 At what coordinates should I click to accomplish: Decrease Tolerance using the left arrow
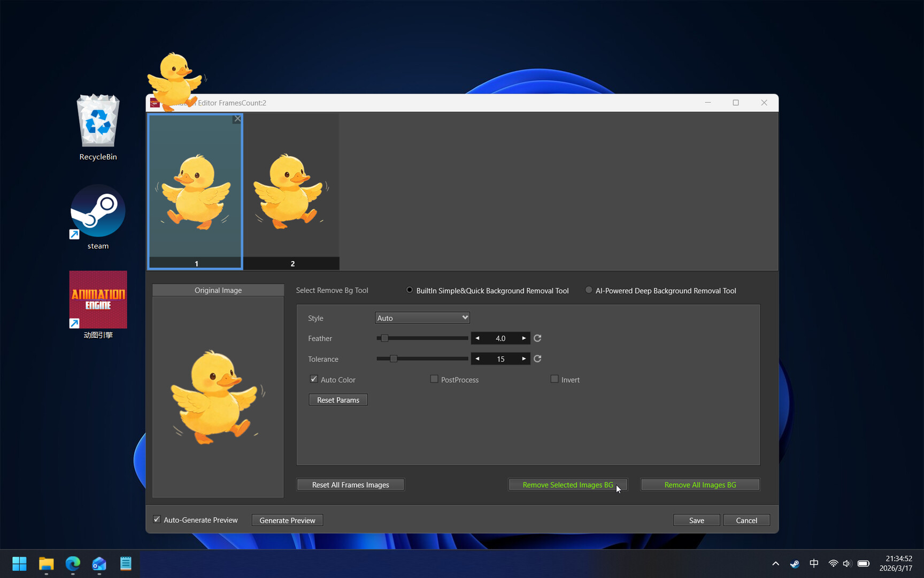coord(477,359)
